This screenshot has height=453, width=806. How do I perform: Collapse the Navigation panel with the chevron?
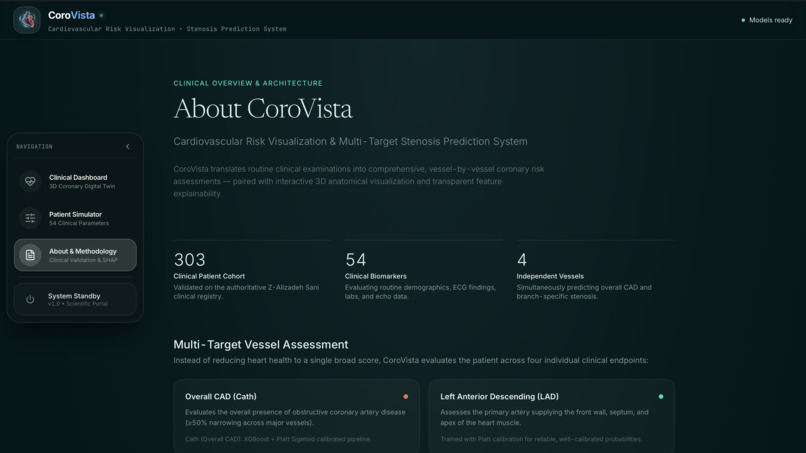click(x=127, y=147)
